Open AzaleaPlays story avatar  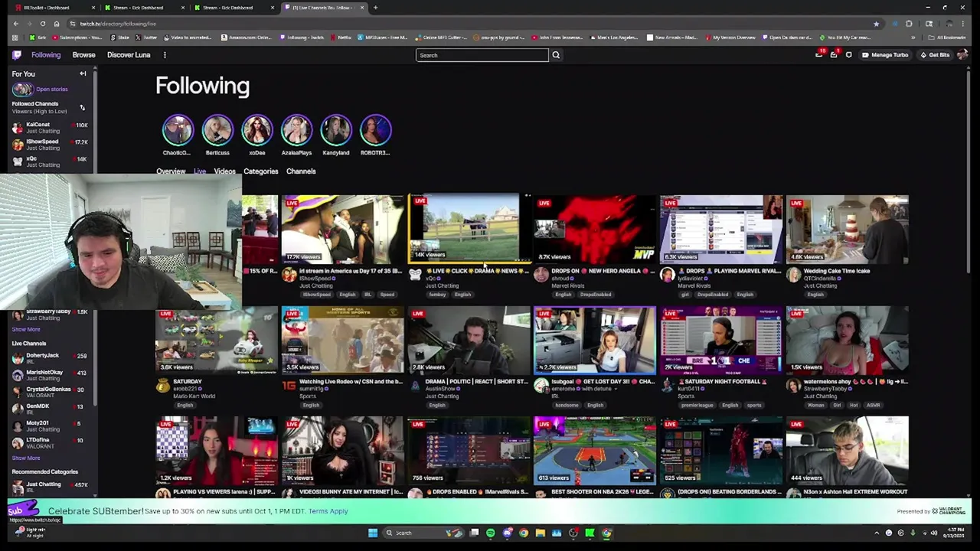297,131
